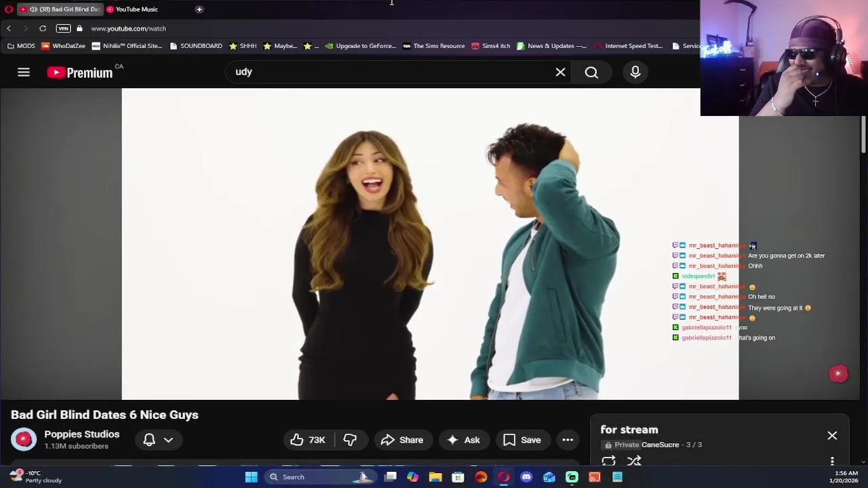
Task: Open Microsoft Store from the taskbar
Action: (x=458, y=477)
